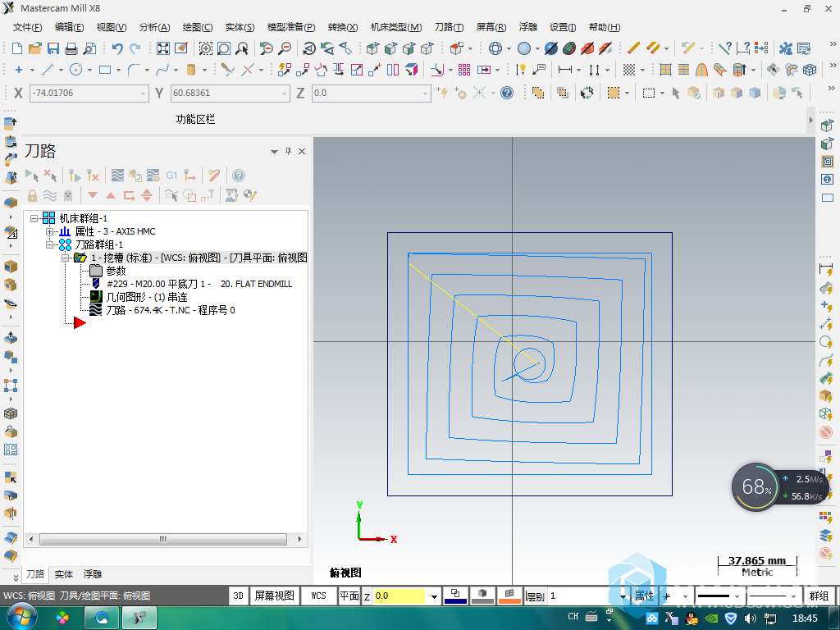Click the ghost display toggle icon

pyautogui.click(x=68, y=195)
